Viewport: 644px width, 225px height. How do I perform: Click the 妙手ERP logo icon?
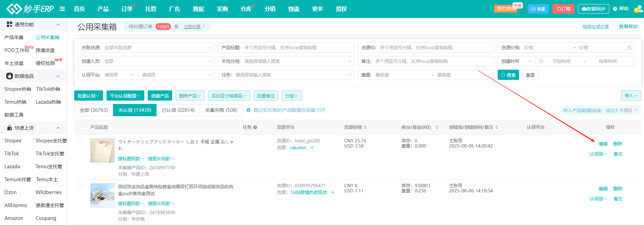click(14, 9)
